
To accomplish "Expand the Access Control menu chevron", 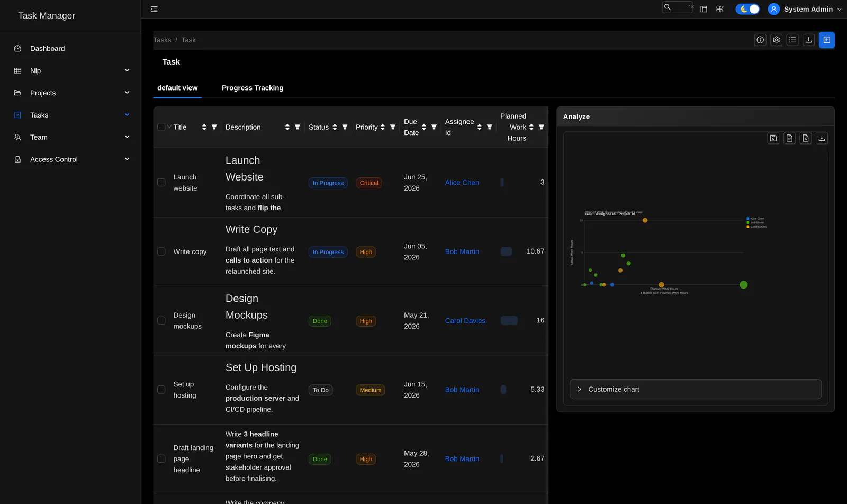I will pyautogui.click(x=127, y=159).
